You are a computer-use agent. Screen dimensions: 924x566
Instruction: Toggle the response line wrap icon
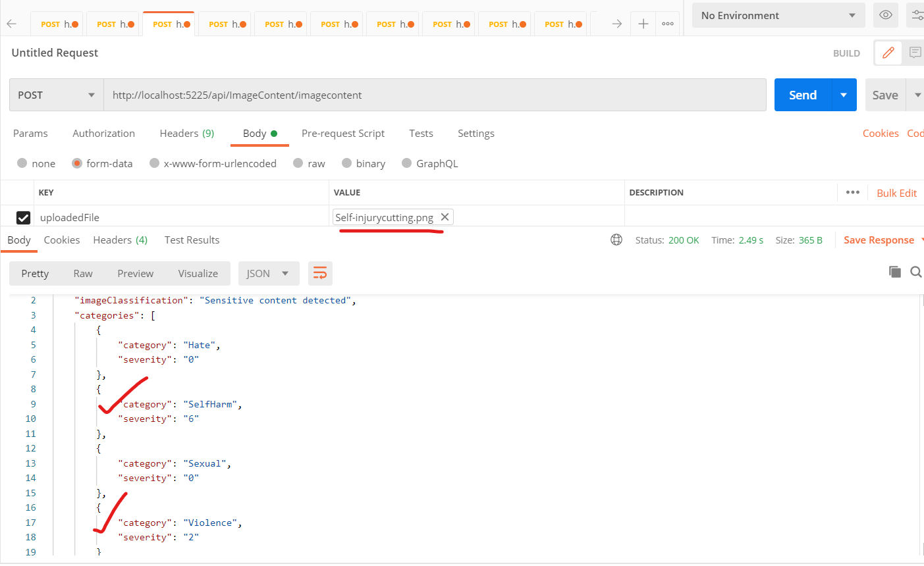(320, 273)
